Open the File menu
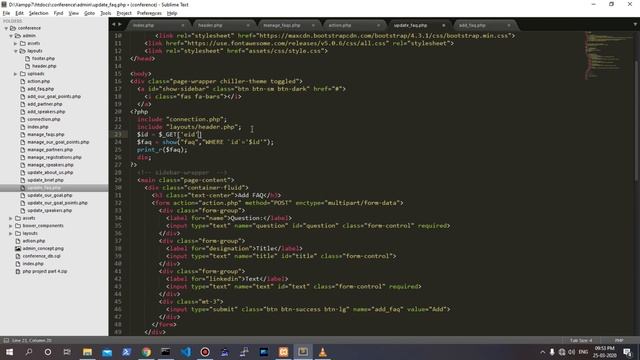Image resolution: width=640 pixels, height=360 pixels. coord(6,13)
